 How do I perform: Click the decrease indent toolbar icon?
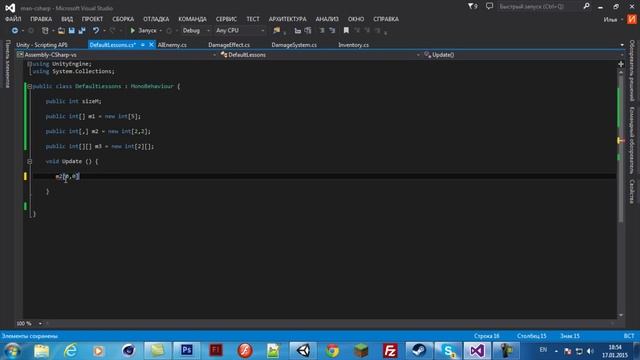[298, 31]
